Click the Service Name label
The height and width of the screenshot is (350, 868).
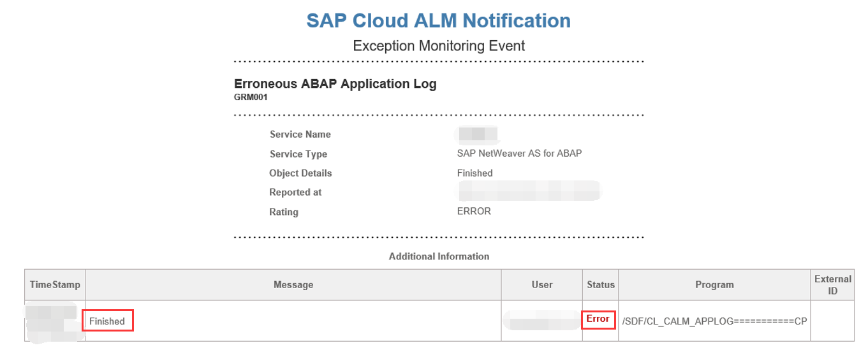[300, 135]
